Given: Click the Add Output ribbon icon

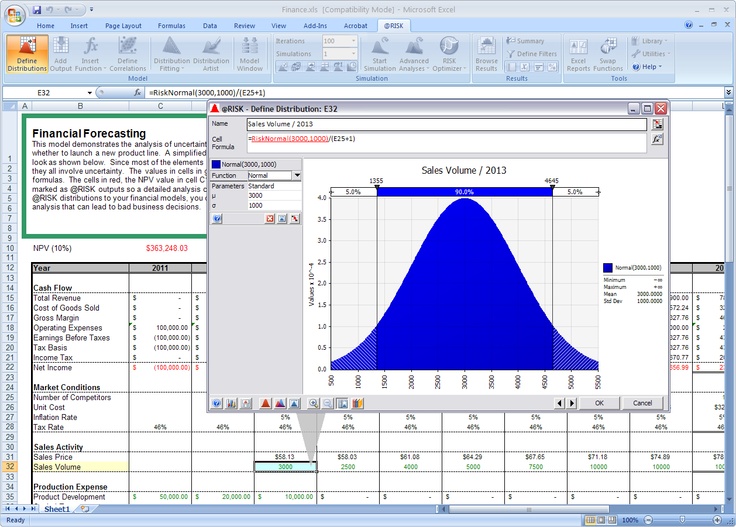Looking at the screenshot, I should tap(61, 54).
